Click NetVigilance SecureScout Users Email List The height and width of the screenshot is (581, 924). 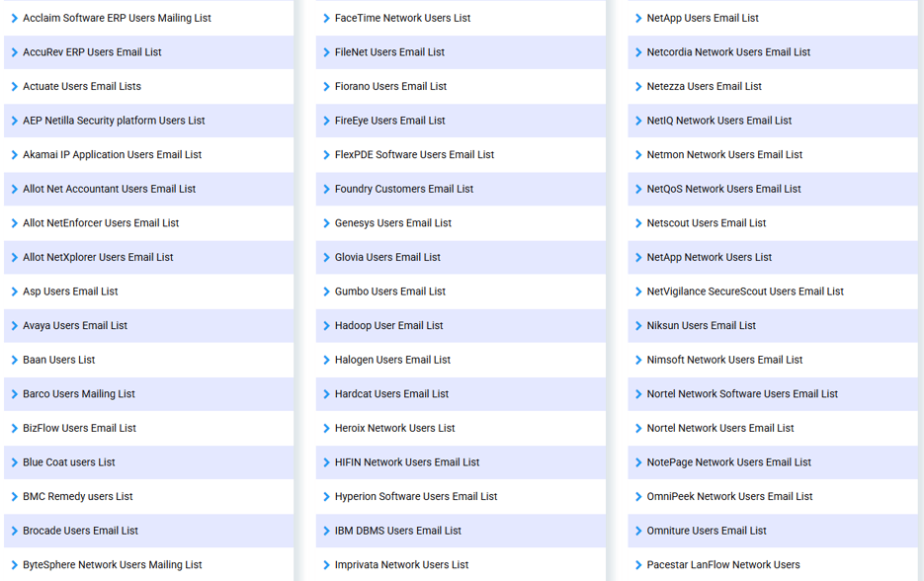pyautogui.click(x=745, y=291)
